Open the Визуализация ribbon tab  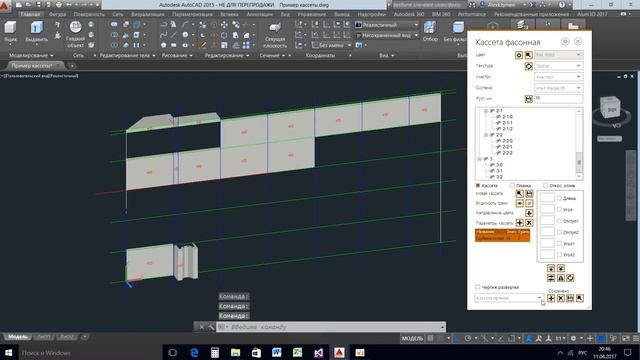click(148, 14)
